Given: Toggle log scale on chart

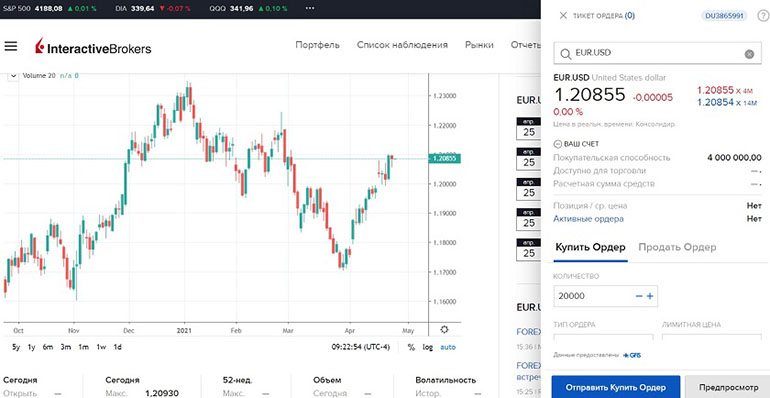Looking at the screenshot, I should pos(428,347).
